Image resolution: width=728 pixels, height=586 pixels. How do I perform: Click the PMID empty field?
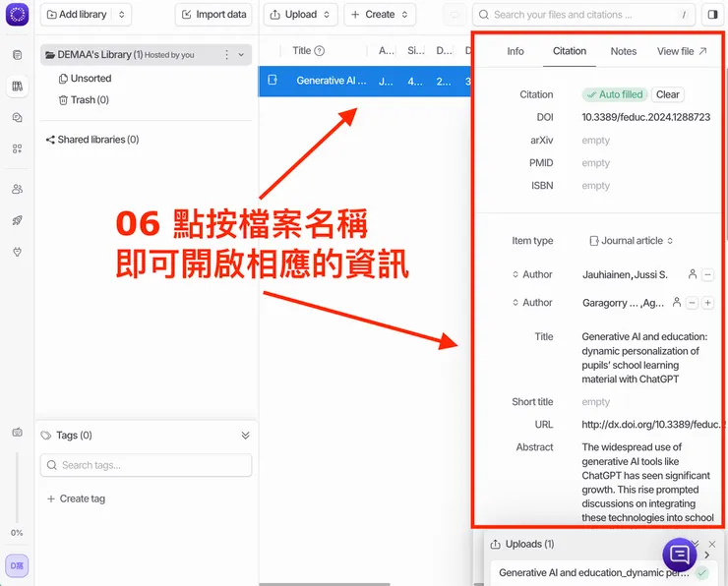coord(595,163)
